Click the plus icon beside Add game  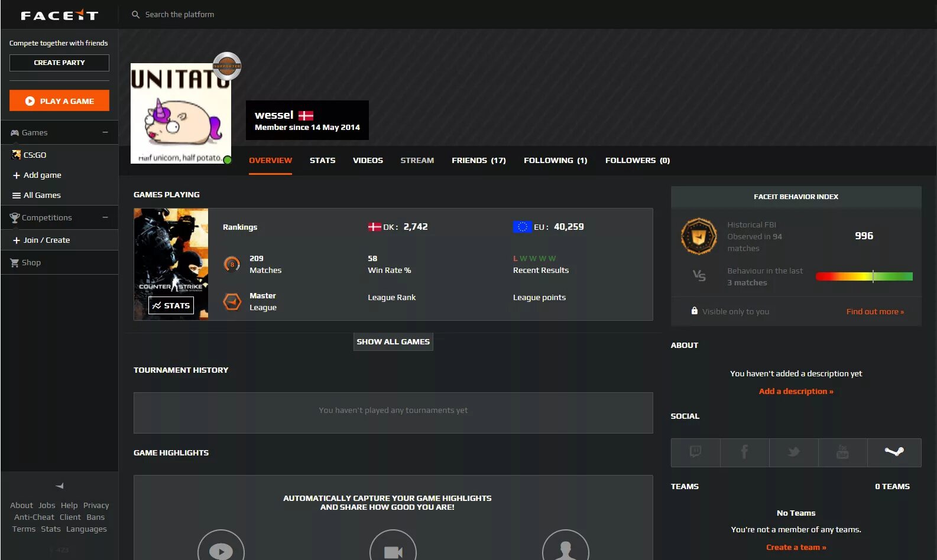point(17,175)
